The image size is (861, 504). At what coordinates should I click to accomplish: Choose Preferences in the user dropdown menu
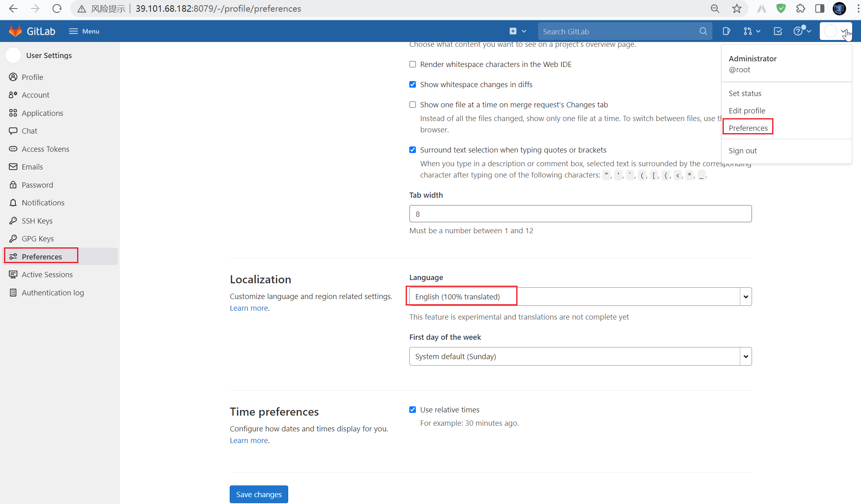[748, 128]
